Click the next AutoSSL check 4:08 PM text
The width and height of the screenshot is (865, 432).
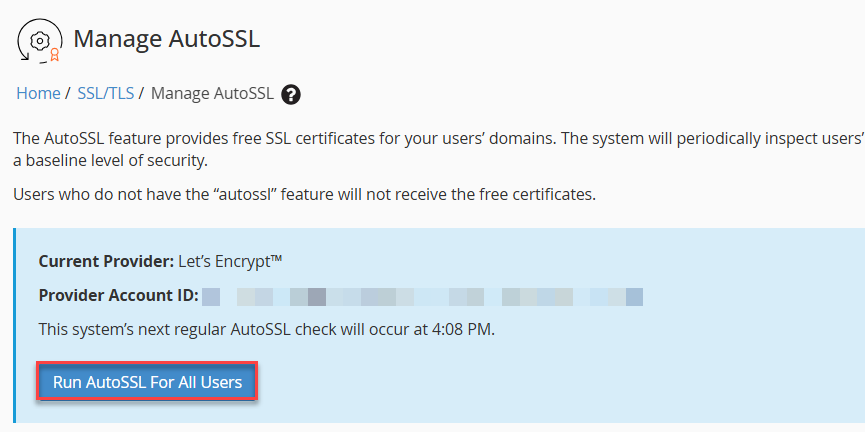(267, 329)
